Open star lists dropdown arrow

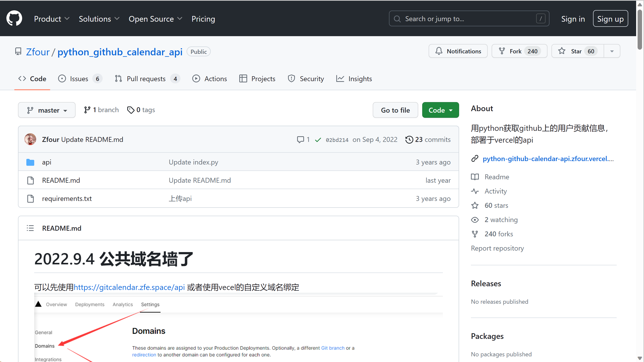[x=612, y=51]
